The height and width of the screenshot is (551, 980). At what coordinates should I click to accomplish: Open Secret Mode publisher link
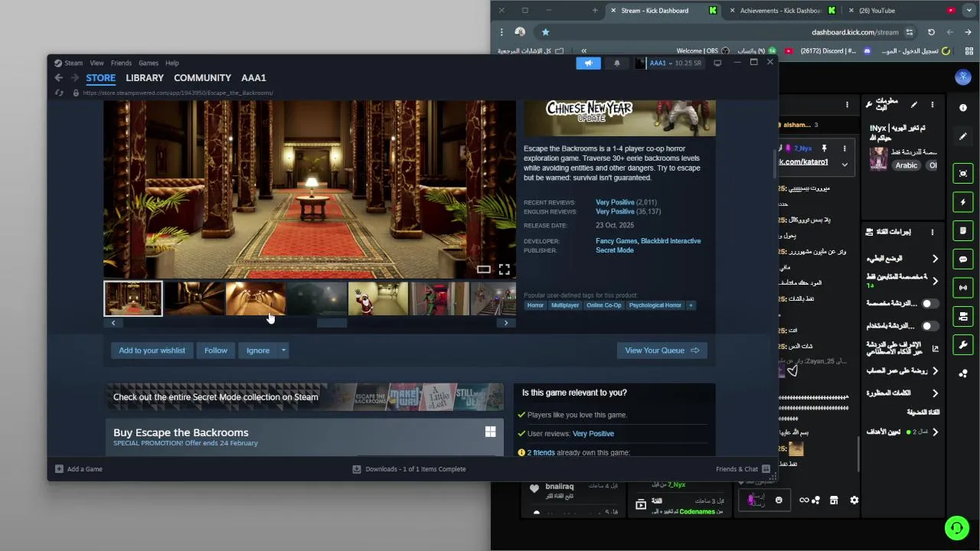[x=615, y=250]
